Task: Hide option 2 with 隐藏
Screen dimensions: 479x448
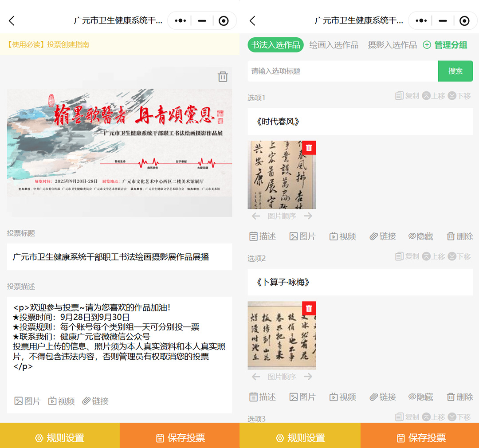Action: (x=420, y=397)
